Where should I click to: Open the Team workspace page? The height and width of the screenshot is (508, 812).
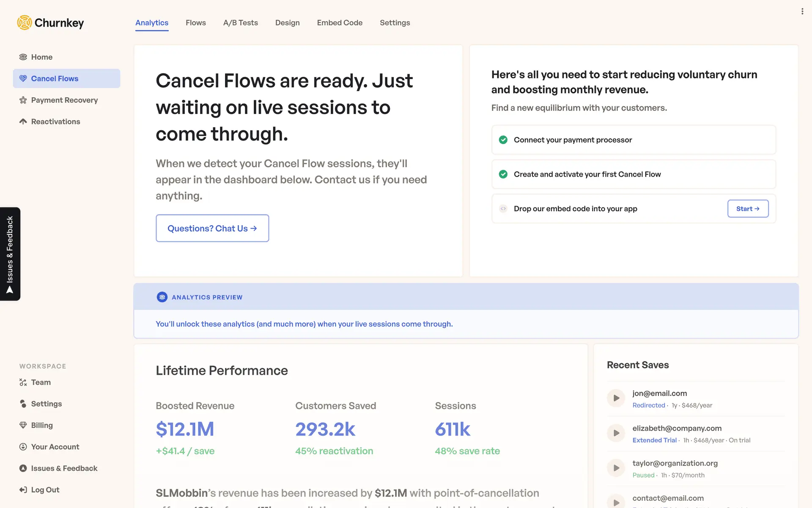[x=41, y=382]
